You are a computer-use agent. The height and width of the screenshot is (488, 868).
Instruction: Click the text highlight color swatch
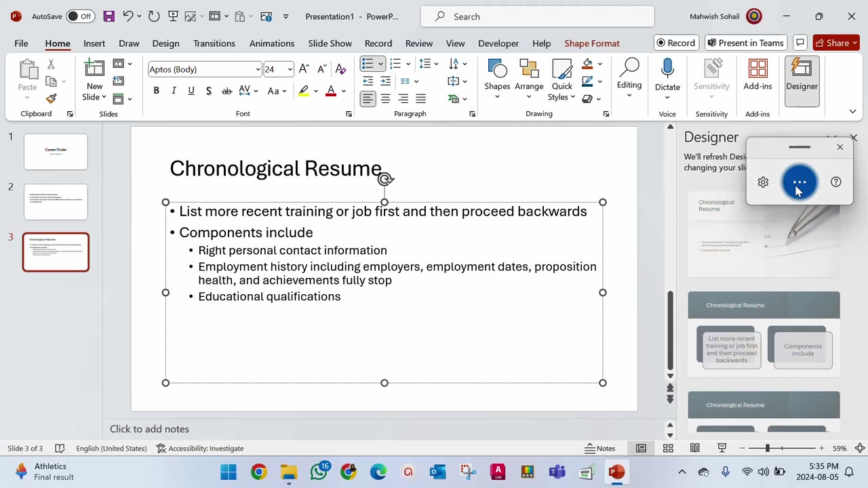pos(304,91)
